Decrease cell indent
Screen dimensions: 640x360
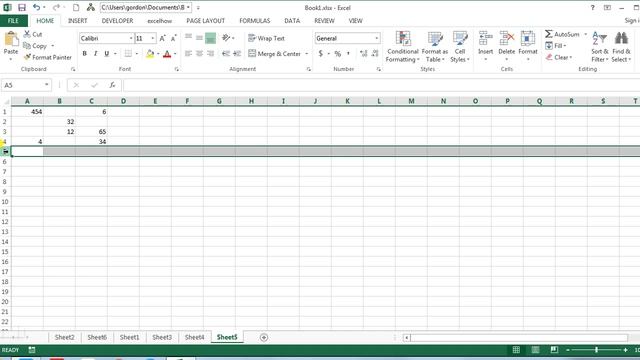226,53
